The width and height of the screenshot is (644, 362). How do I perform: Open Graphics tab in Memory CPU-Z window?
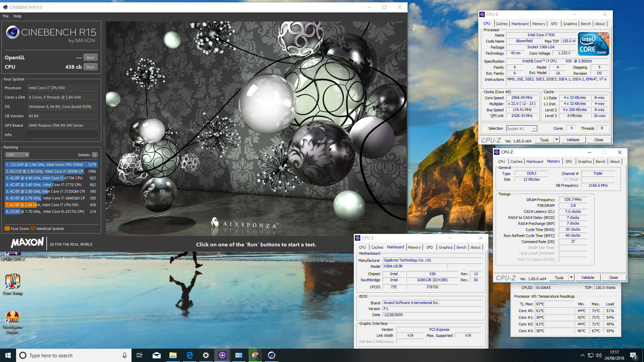pyautogui.click(x=585, y=162)
